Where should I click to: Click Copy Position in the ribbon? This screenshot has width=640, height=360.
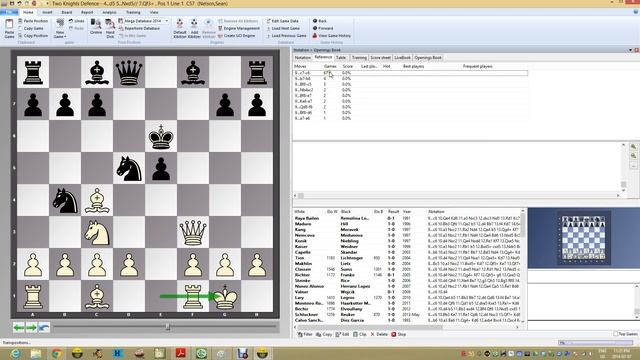coord(33,36)
